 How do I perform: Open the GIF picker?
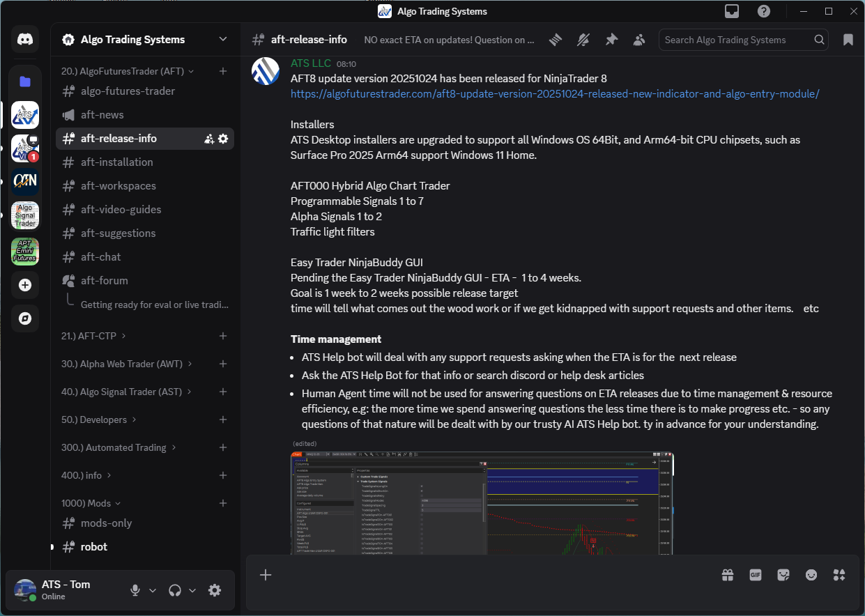756,575
